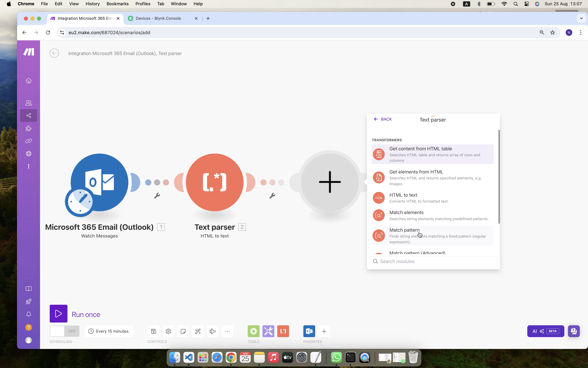Choose the Match pattern module
Image resolution: width=588 pixels, height=368 pixels.
[x=432, y=236]
